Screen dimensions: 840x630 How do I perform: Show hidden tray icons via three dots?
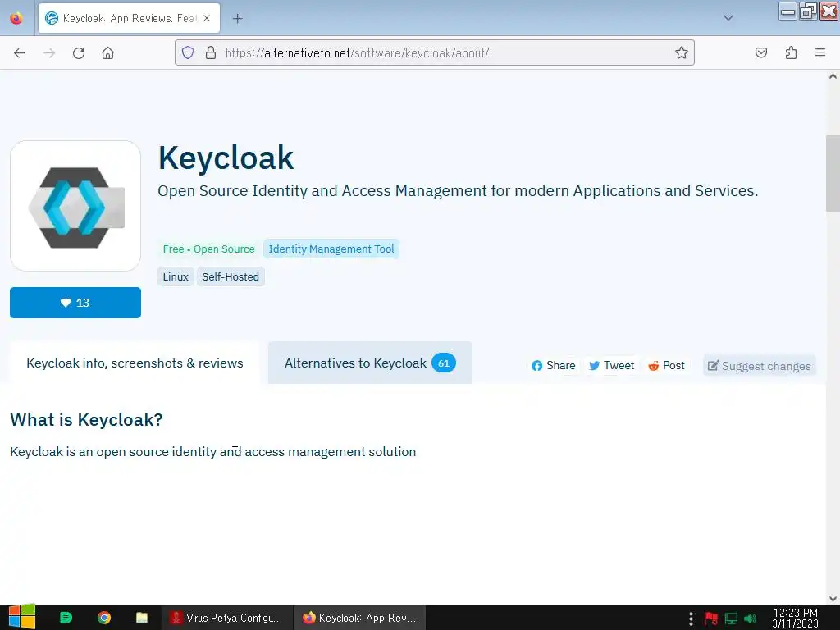691,619
